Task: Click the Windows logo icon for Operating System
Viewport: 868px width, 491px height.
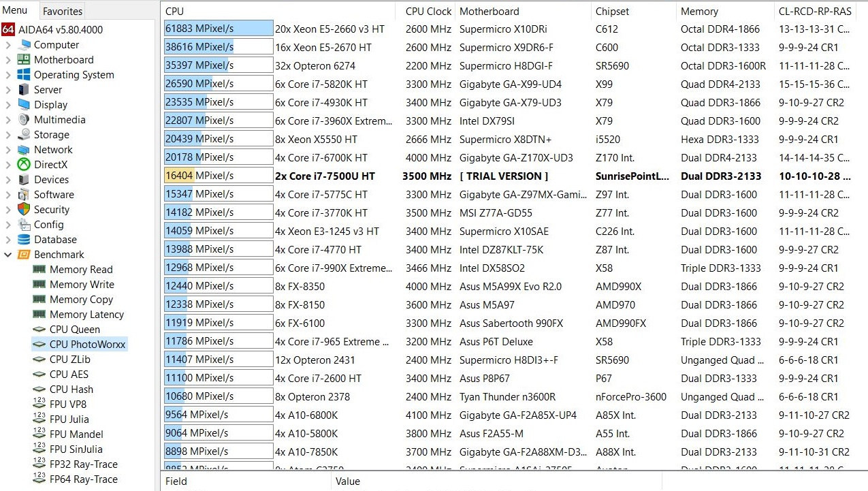Action: (24, 75)
